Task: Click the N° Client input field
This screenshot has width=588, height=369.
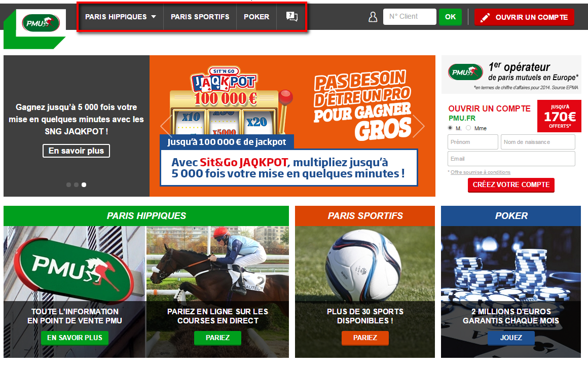Action: (410, 17)
